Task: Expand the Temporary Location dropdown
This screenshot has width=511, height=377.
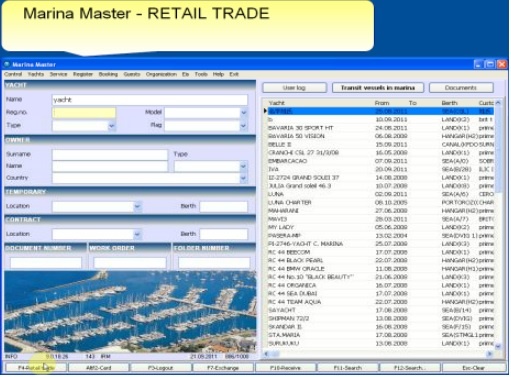Action: tap(137, 207)
